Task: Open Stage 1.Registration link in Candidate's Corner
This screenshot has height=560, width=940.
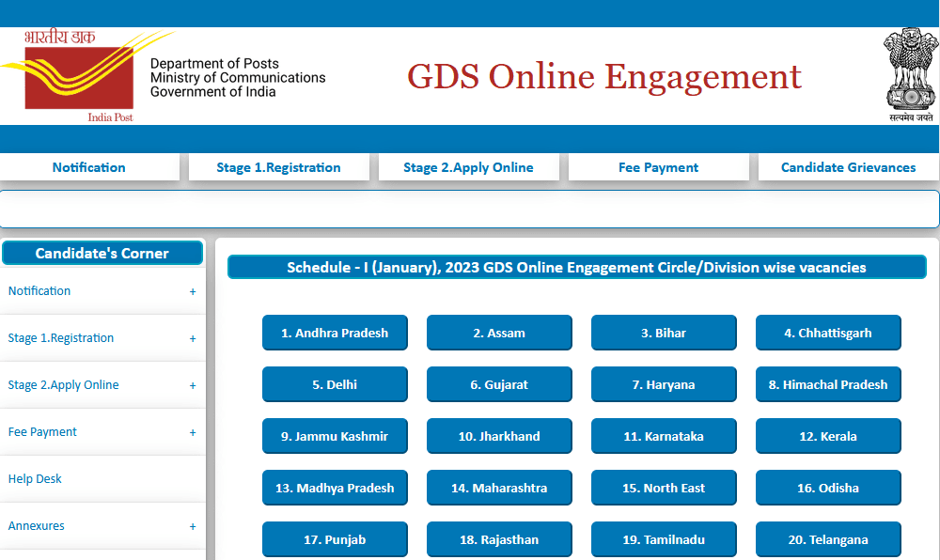Action: click(60, 338)
